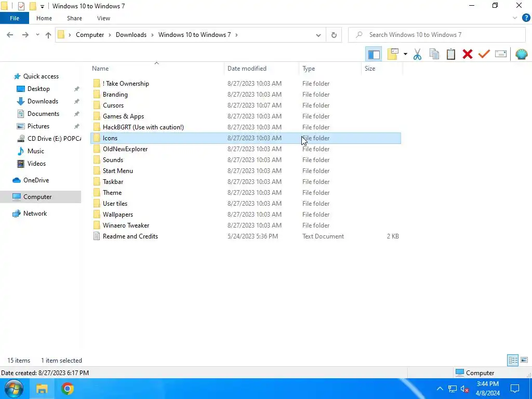This screenshot has width=532, height=399.
Task: Select the CD Drive (E:) item
Action: click(x=49, y=138)
